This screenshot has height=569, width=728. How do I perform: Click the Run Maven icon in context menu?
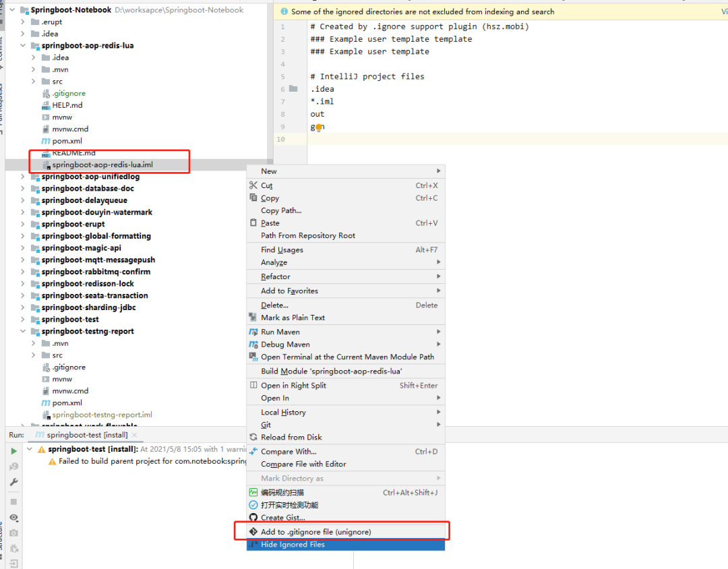(253, 332)
